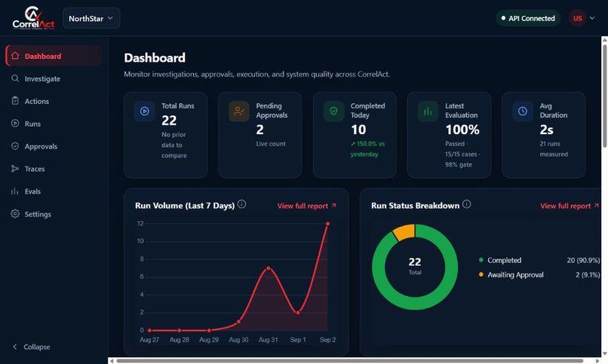Click the Aug 31 data point on chart
The image size is (608, 364).
coord(269,268)
